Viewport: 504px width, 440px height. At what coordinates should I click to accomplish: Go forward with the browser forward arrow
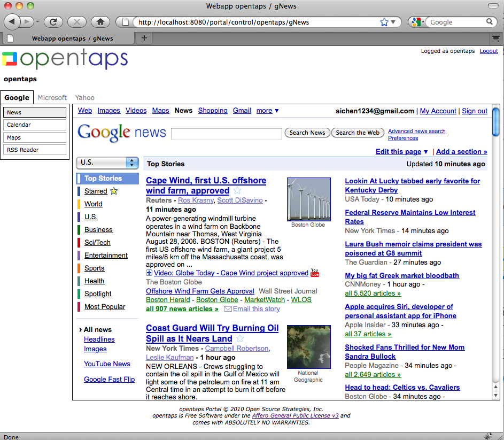coord(27,22)
